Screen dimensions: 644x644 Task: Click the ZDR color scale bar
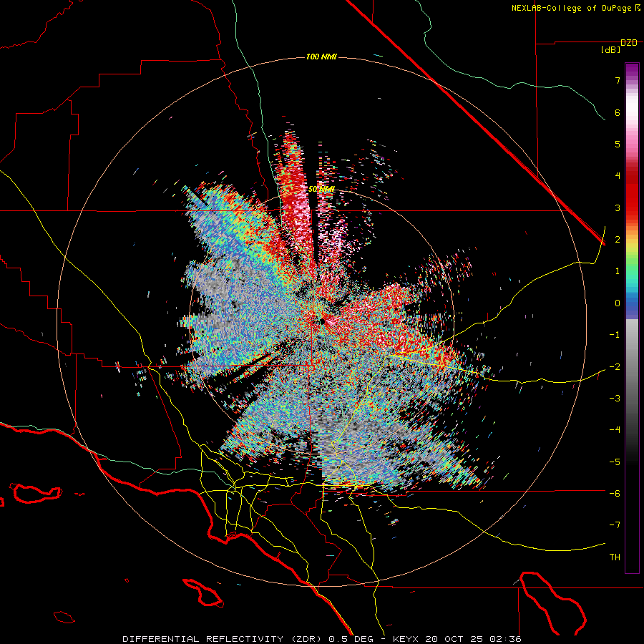(632, 318)
